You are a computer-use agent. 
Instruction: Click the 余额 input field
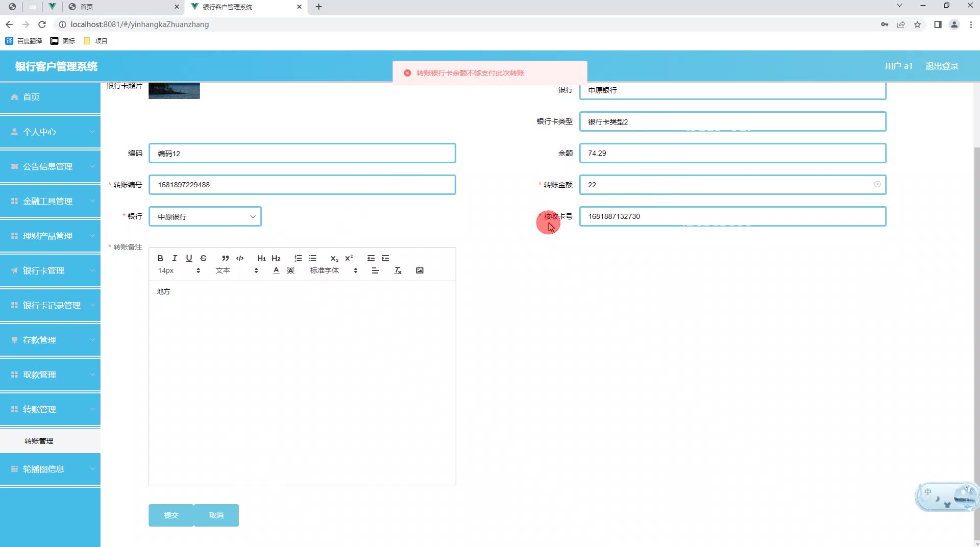[x=732, y=153]
